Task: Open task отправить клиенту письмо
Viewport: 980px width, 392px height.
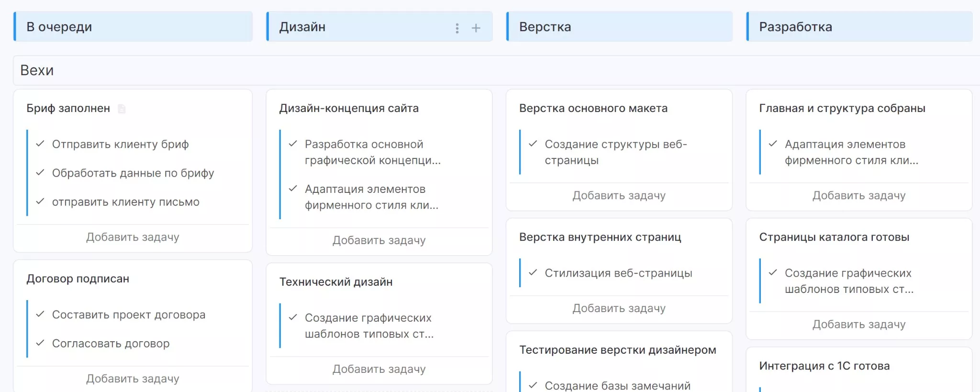Action: pyautogui.click(x=125, y=202)
